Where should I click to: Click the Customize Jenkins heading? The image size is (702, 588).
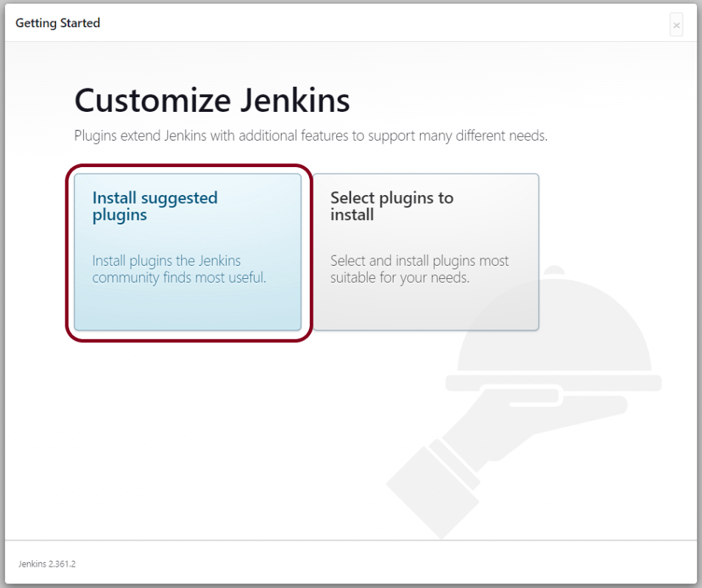[212, 101]
